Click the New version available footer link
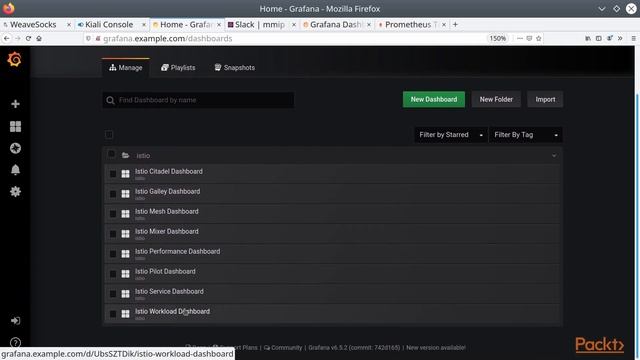640x360 pixels. (436, 348)
